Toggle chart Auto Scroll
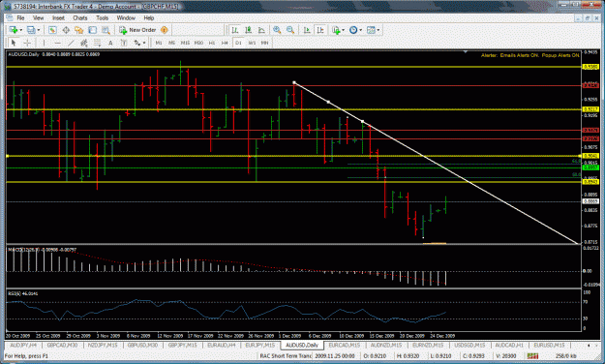The height and width of the screenshot is (364, 605). tap(307, 30)
